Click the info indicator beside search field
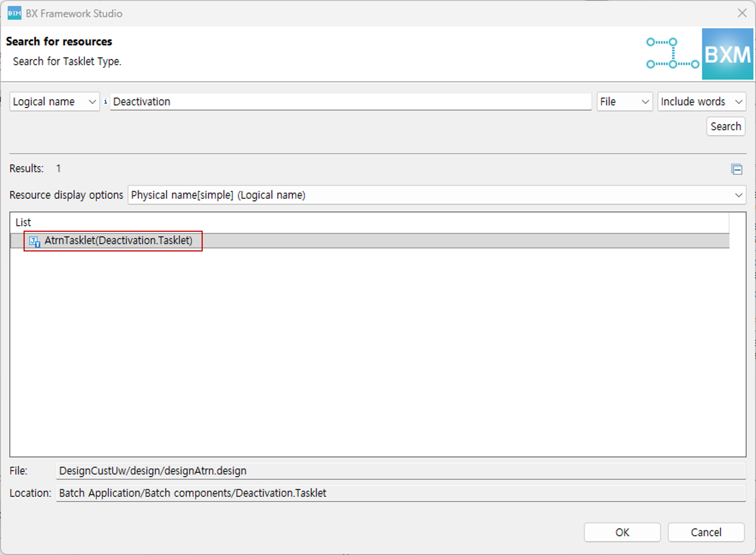 [x=105, y=101]
